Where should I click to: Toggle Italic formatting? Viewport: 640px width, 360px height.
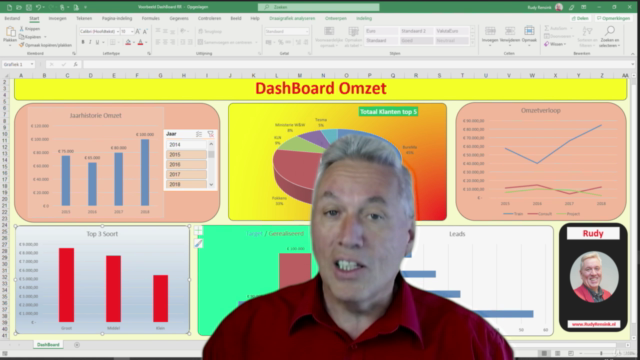[x=90, y=42]
